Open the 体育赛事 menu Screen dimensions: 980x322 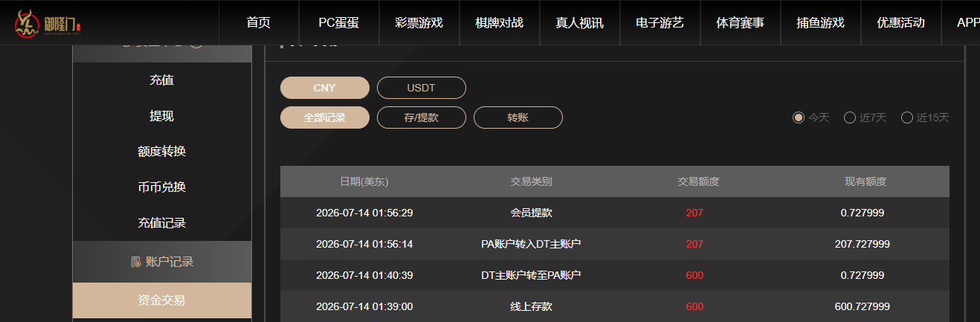[x=741, y=22]
